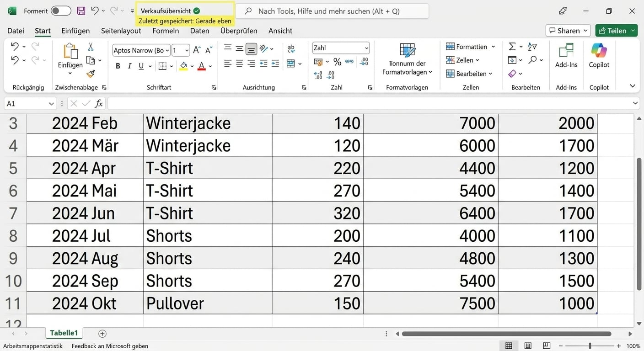
Task: Switch to the Daten tab
Action: 199,31
